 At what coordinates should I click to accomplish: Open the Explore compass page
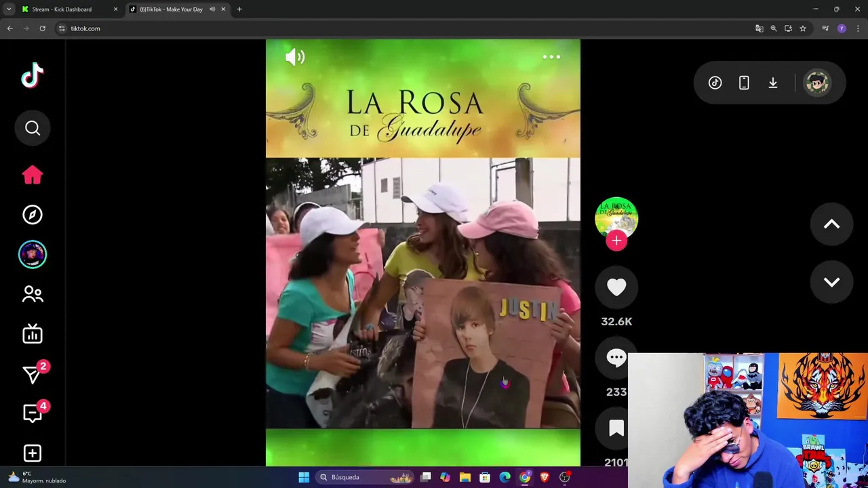click(x=33, y=215)
